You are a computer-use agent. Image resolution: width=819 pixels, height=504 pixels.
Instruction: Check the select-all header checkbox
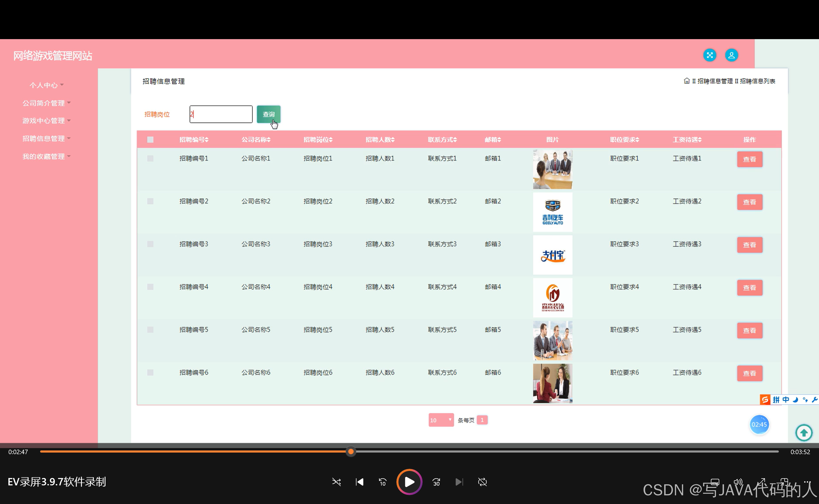click(x=150, y=140)
